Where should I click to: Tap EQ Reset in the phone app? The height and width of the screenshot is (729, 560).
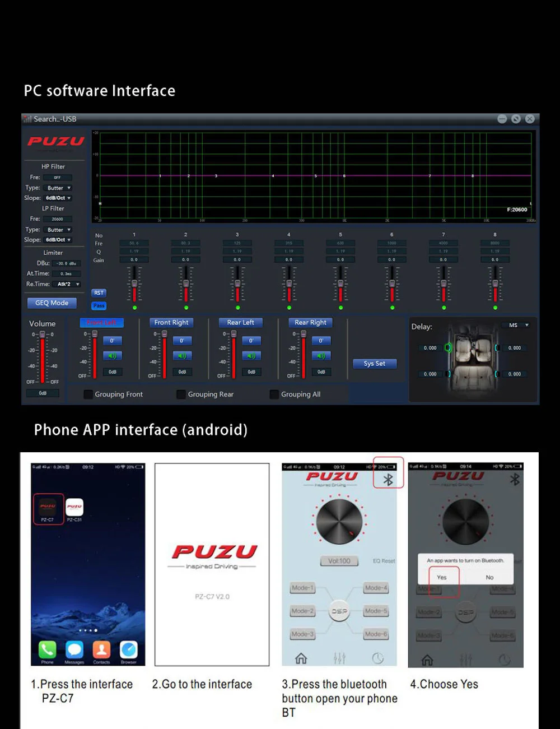pyautogui.click(x=384, y=561)
